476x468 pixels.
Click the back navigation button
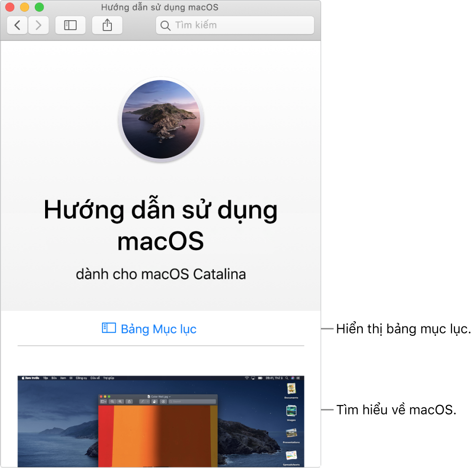pyautogui.click(x=17, y=25)
